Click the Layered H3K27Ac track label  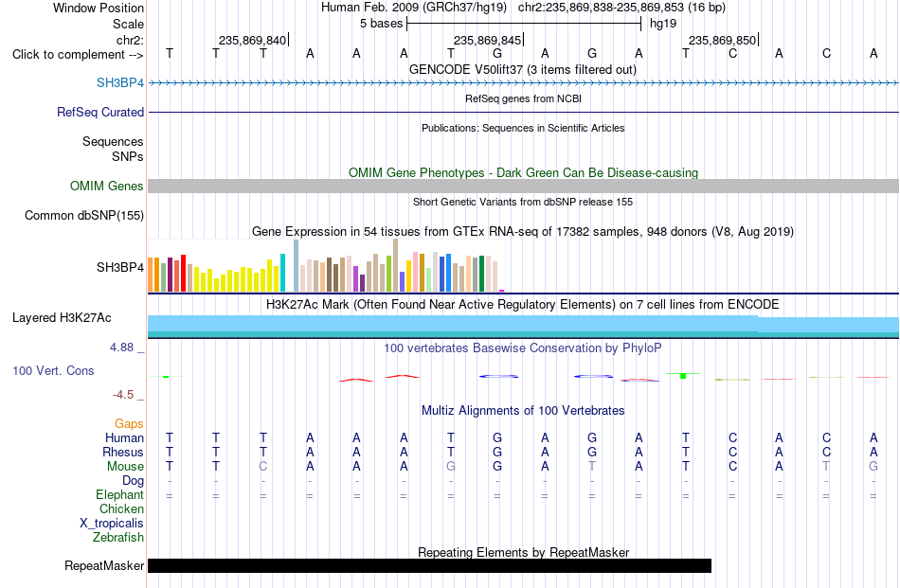coord(62,317)
